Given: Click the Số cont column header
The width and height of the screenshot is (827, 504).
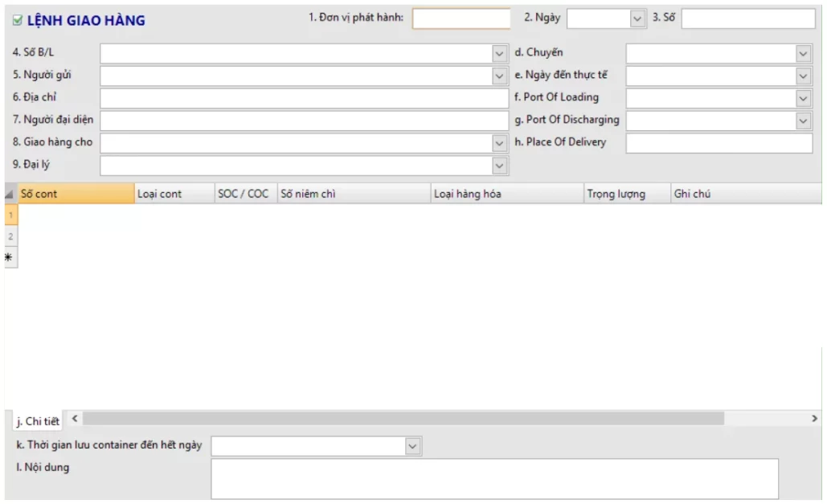Looking at the screenshot, I should [76, 194].
